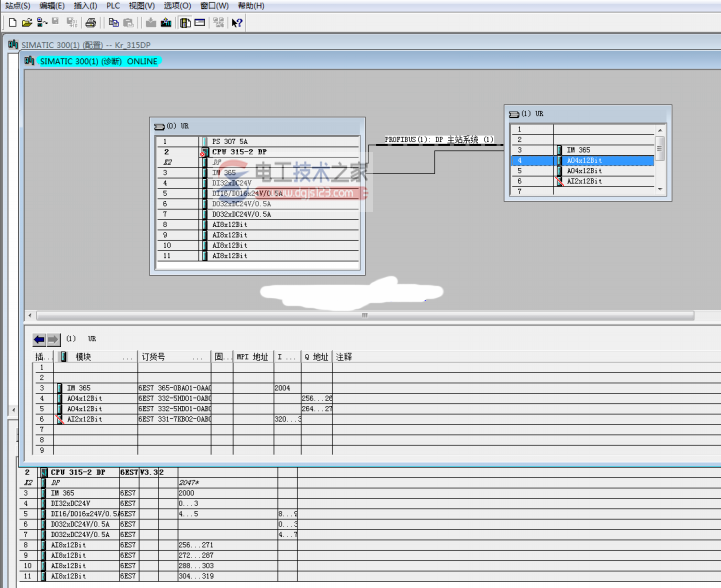Image resolution: width=721 pixels, height=588 pixels.
Task: Click the consistency check toolbar icon
Action: [218, 23]
